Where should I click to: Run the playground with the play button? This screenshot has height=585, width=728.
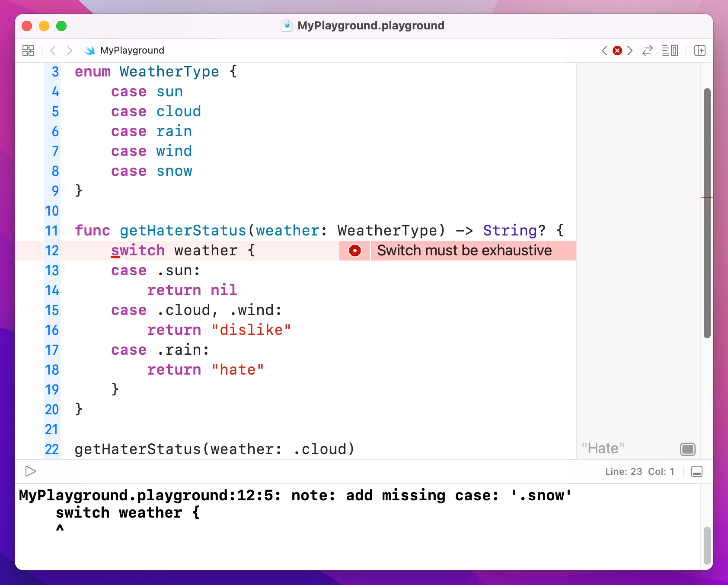tap(30, 471)
